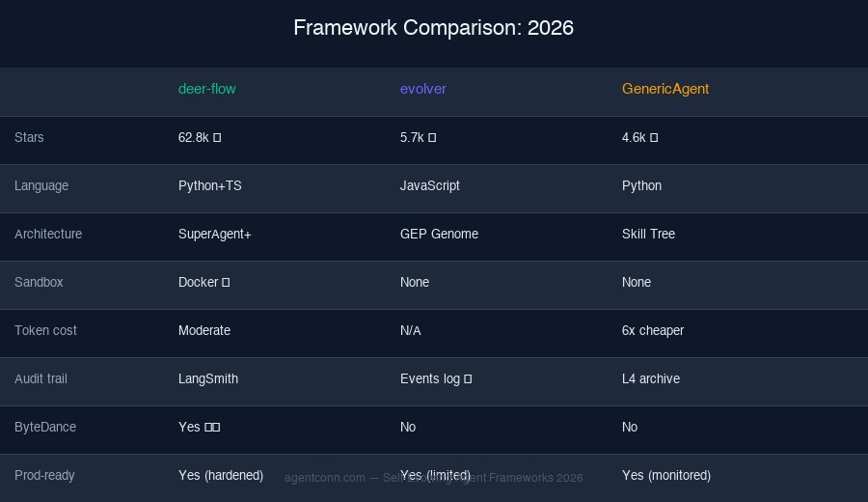Click the 'Prod-ready' row label
The image size is (868, 502).
click(44, 475)
